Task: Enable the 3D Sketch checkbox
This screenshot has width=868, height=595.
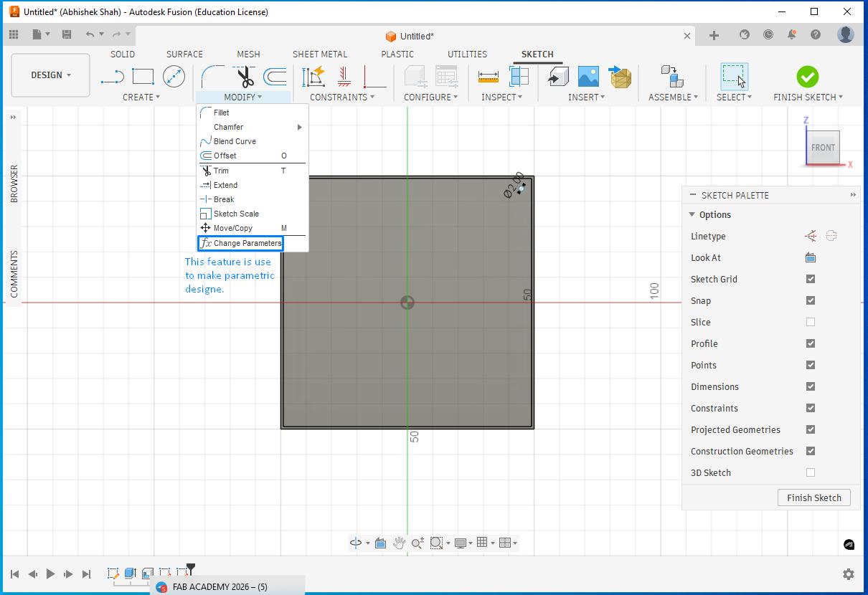Action: pos(811,473)
